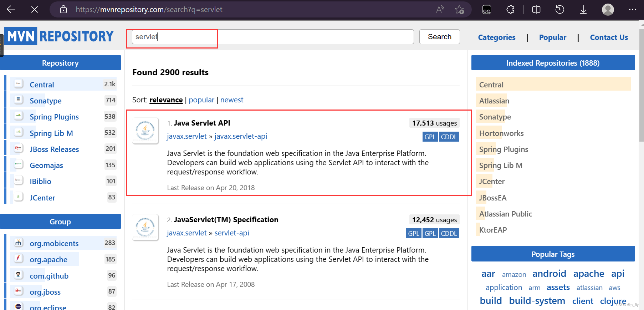Open the Java Servlet API result title
Image resolution: width=644 pixels, height=310 pixels.
click(x=202, y=123)
